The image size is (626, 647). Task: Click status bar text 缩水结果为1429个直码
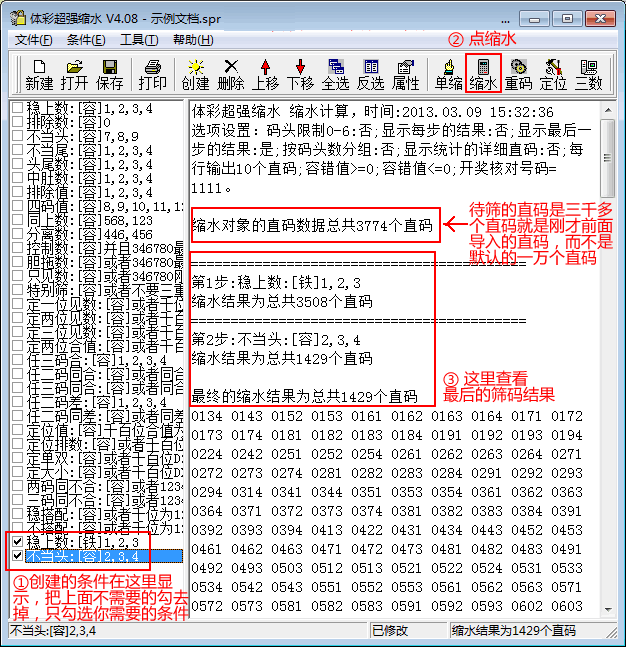513,630
